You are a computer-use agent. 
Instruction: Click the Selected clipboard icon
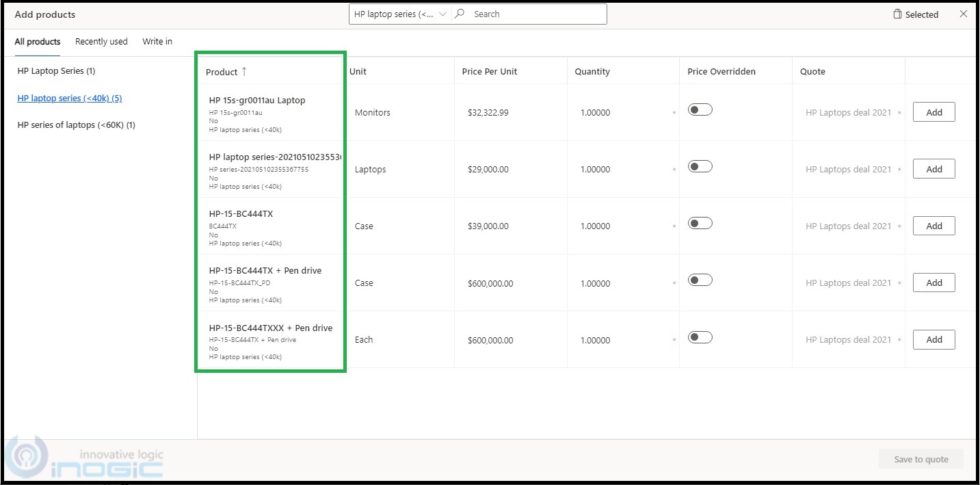pos(897,14)
